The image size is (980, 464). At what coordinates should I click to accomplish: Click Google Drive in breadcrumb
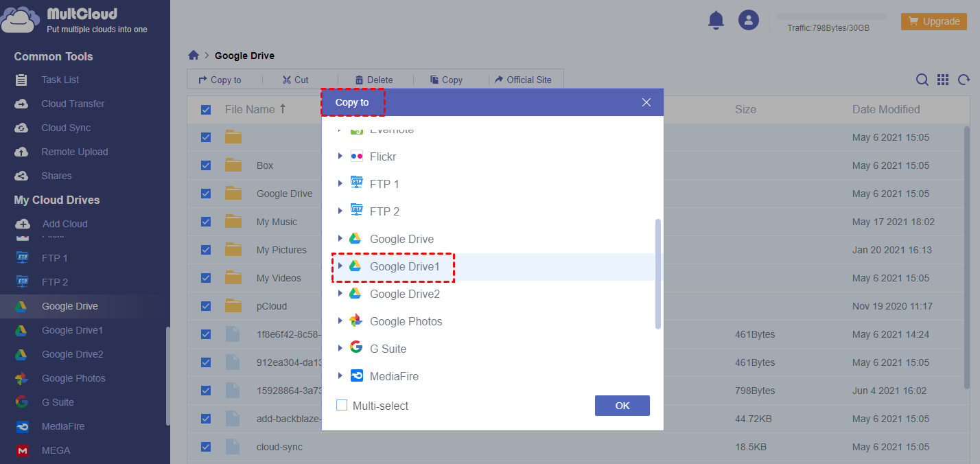click(244, 56)
